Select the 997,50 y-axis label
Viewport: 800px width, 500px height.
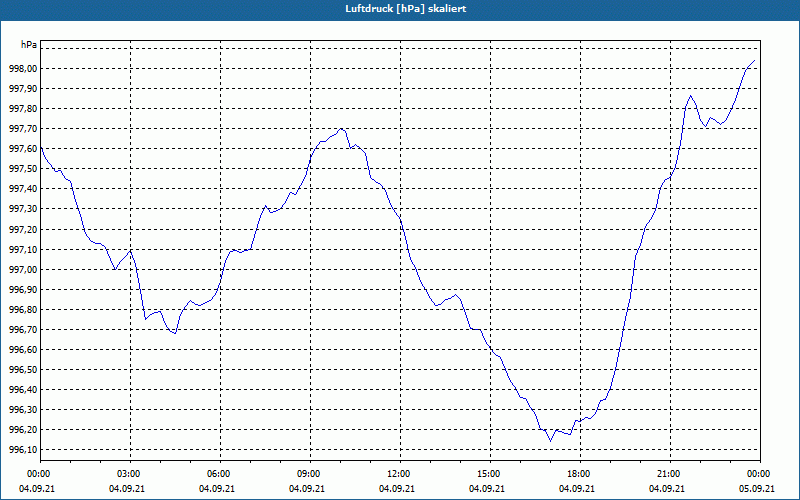pos(23,169)
